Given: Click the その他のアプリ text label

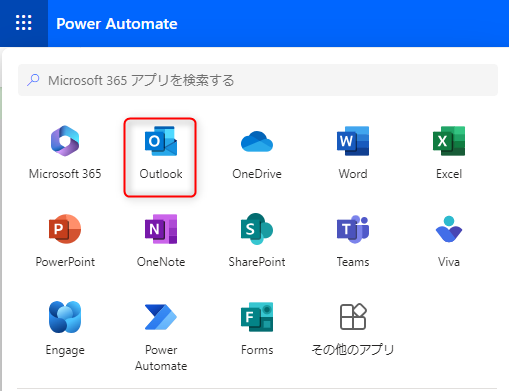Looking at the screenshot, I should click(353, 350).
